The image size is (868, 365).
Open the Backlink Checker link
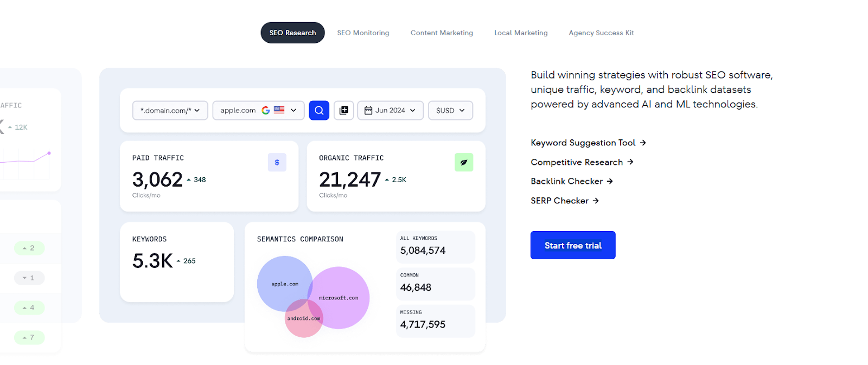(x=572, y=181)
